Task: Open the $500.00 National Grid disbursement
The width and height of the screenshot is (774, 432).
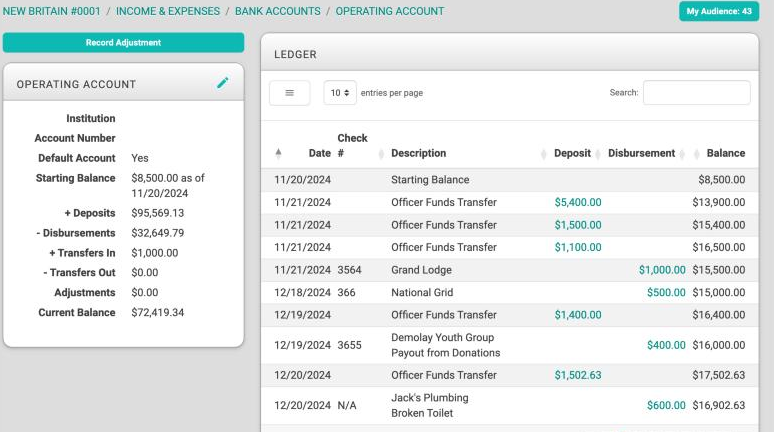Action: (x=666, y=292)
